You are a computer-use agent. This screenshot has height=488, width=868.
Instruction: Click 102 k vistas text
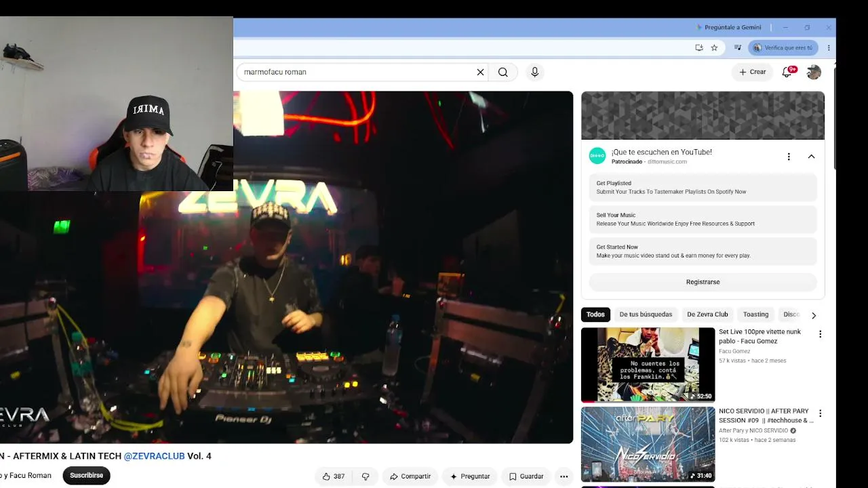point(734,440)
